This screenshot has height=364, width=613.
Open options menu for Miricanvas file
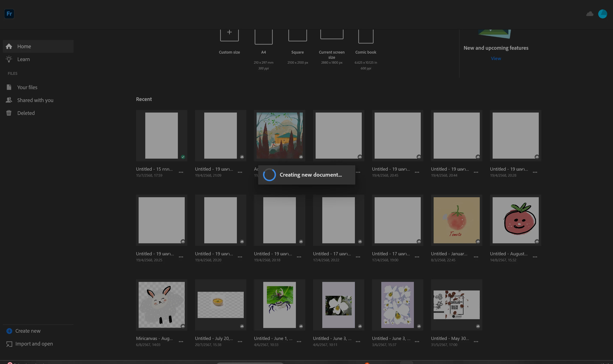coord(181,342)
